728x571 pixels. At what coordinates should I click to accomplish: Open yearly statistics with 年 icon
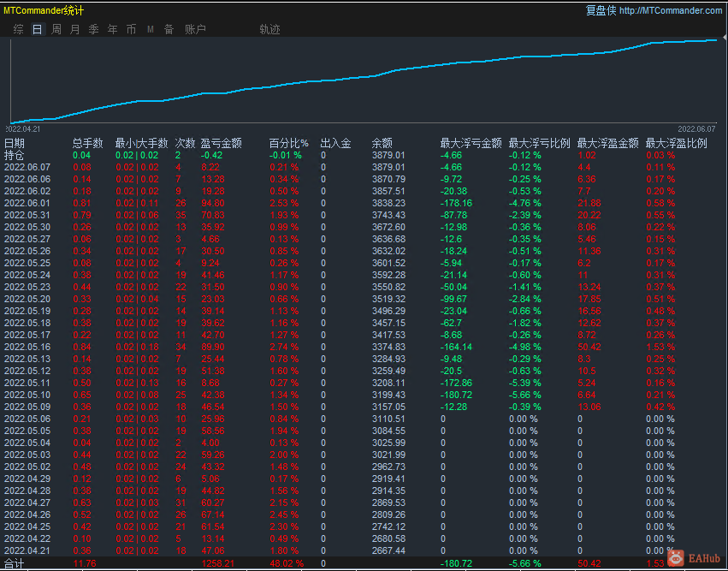coord(112,27)
